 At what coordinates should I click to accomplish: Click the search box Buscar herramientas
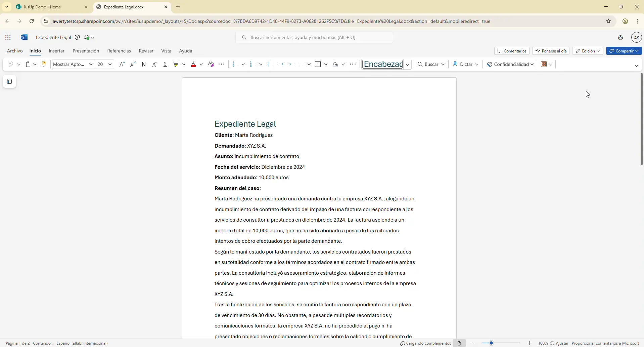point(314,37)
